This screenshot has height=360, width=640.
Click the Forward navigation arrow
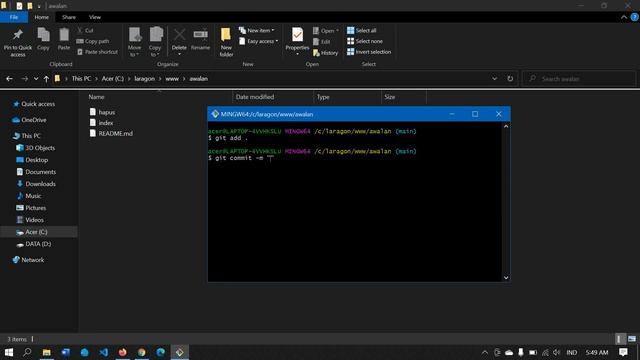coord(24,79)
